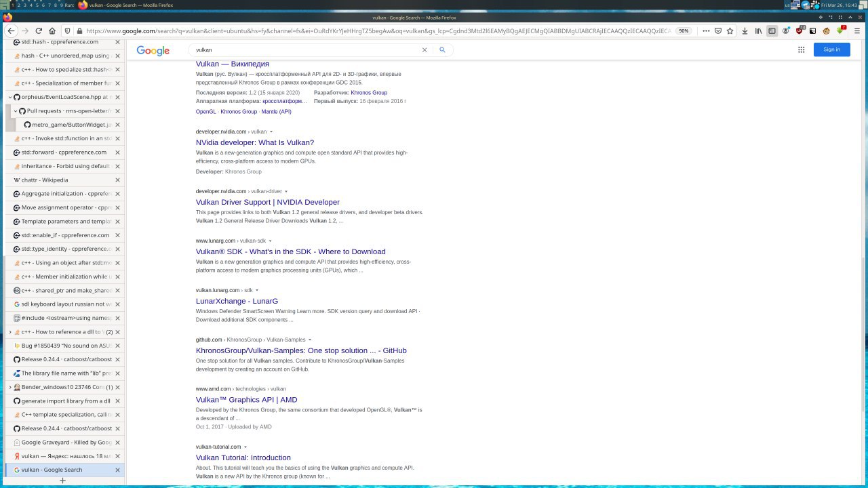
Task: Open the Tampermonkey-style monkey extension
Action: coord(827,30)
